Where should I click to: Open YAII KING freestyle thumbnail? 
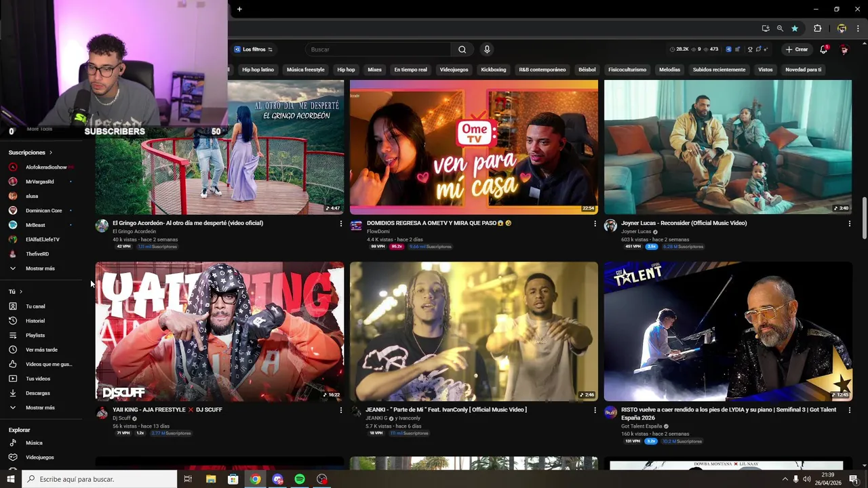(219, 332)
